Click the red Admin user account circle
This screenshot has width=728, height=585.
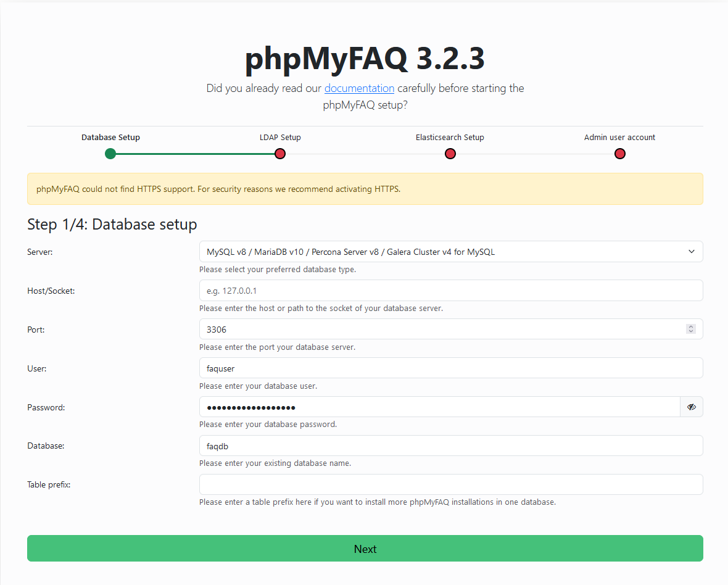click(x=620, y=154)
